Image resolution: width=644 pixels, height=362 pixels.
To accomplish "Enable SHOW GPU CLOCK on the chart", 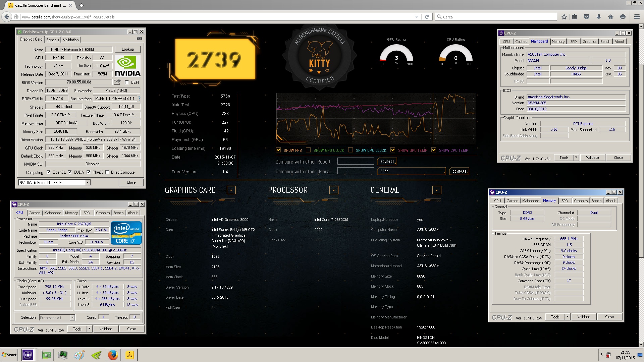I will click(x=308, y=150).
